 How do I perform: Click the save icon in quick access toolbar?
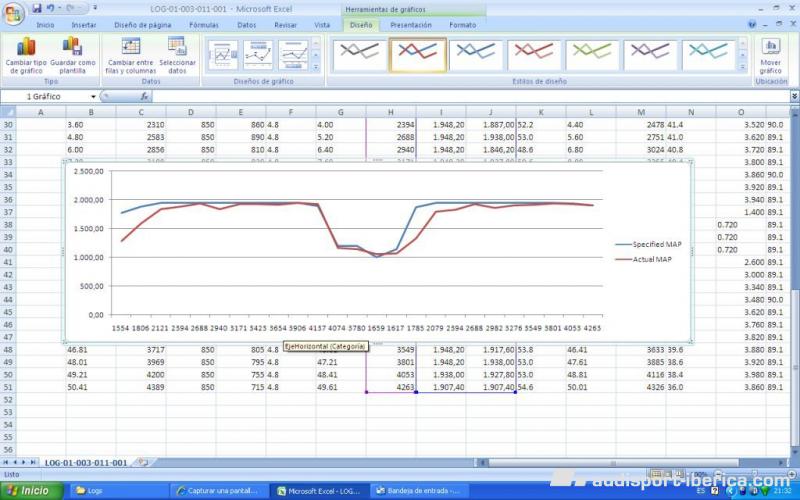[35, 8]
